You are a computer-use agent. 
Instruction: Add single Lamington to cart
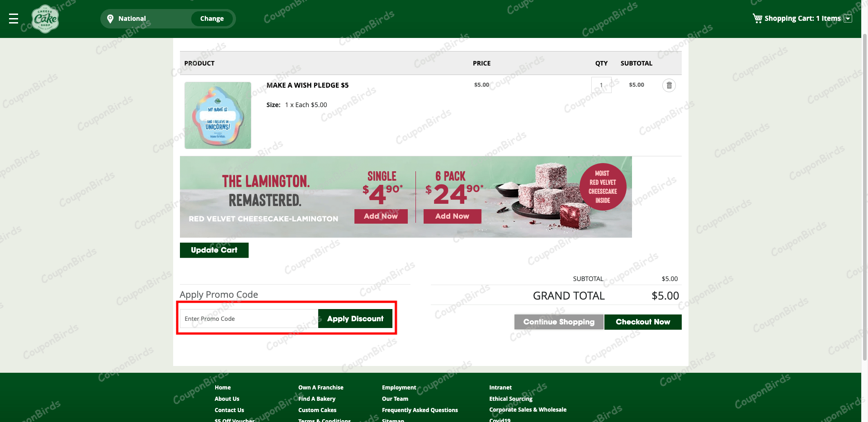pyautogui.click(x=381, y=216)
